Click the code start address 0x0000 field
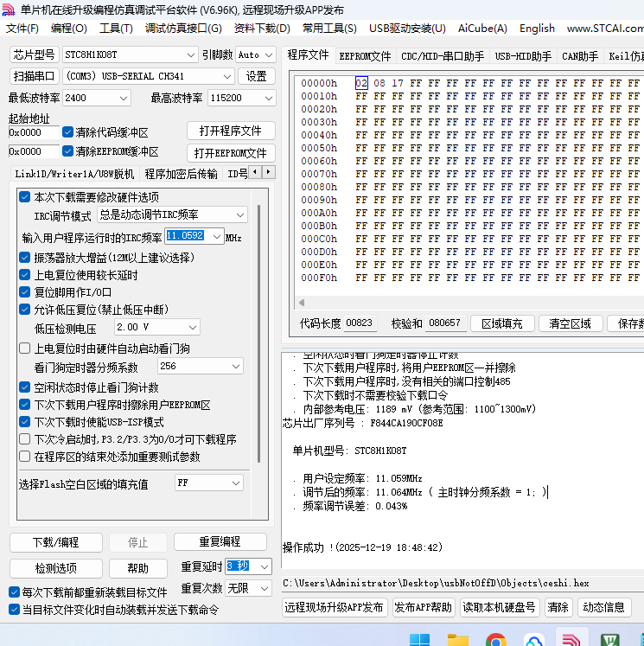This screenshot has height=646, width=644. (34, 132)
